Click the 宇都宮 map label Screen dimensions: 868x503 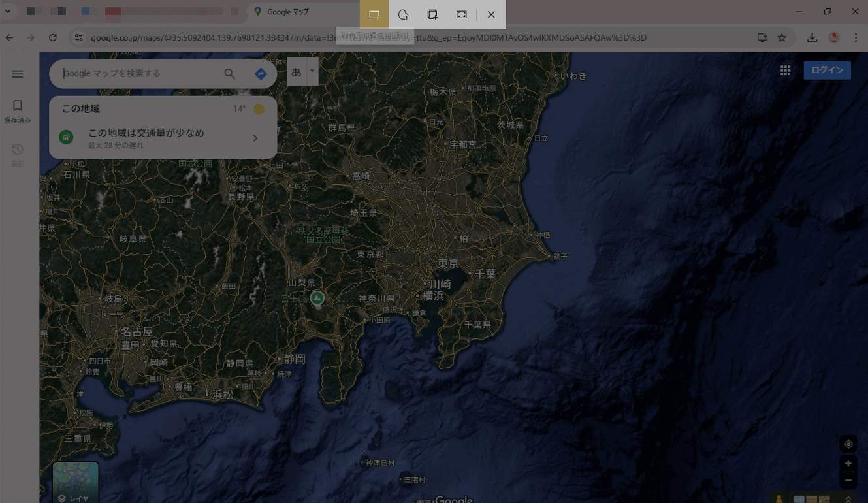(x=463, y=144)
